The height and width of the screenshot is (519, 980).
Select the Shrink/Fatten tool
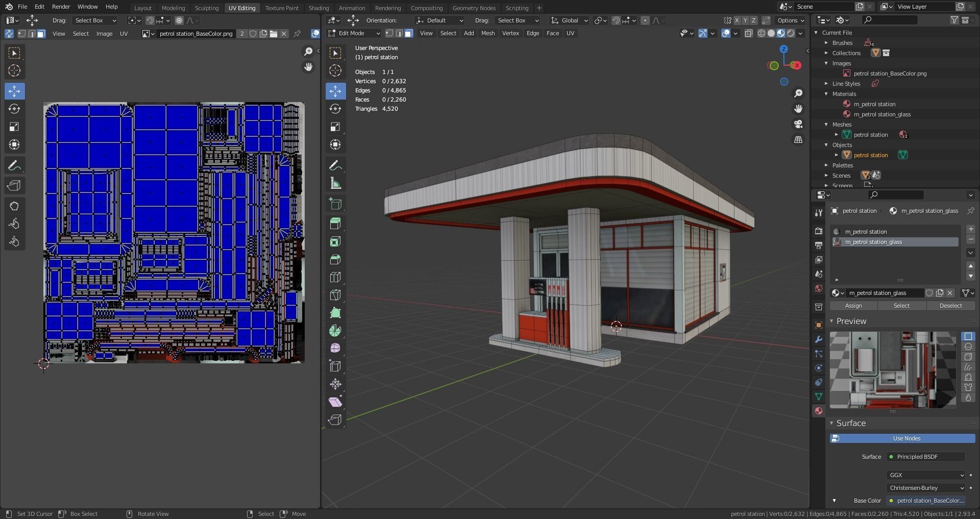point(335,384)
